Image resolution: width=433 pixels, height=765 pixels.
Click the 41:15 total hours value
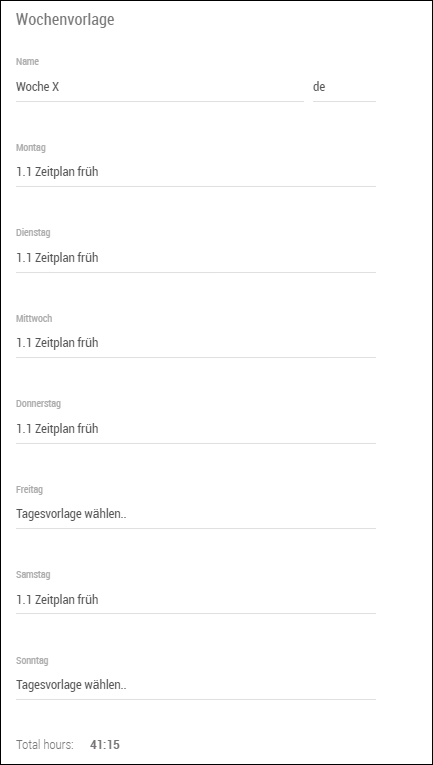click(x=105, y=745)
